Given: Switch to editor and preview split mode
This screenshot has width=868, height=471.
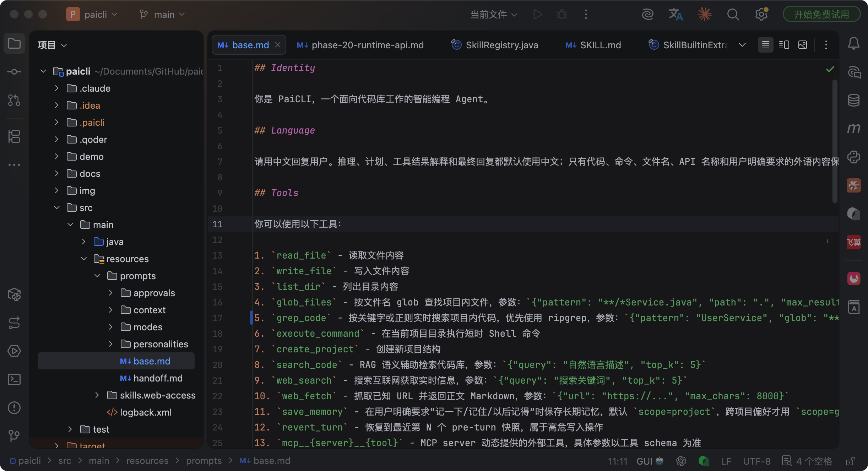Looking at the screenshot, I should click(x=784, y=45).
